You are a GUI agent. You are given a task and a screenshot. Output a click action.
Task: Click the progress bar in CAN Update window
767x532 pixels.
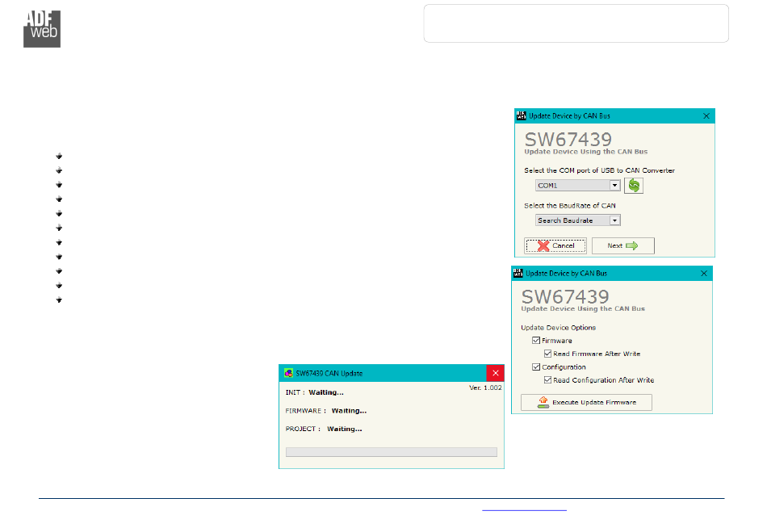click(392, 452)
